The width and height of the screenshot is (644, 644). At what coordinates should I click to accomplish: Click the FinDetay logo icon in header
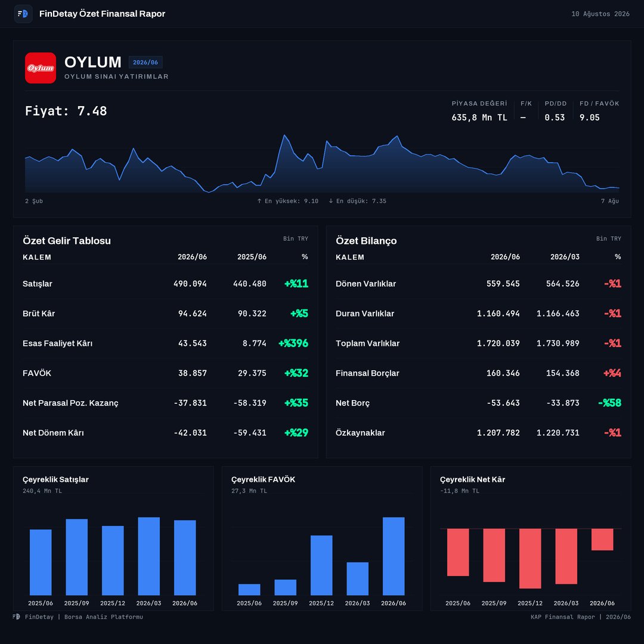[x=23, y=14]
